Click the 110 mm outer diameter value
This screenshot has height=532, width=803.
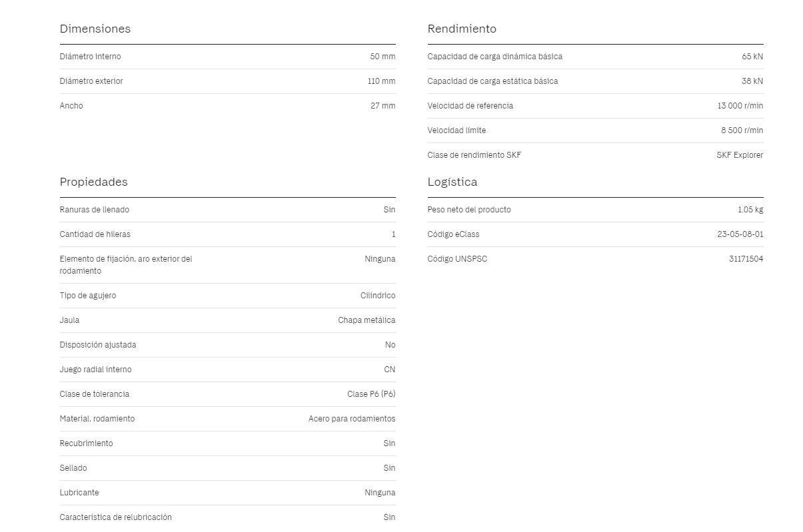coord(381,81)
